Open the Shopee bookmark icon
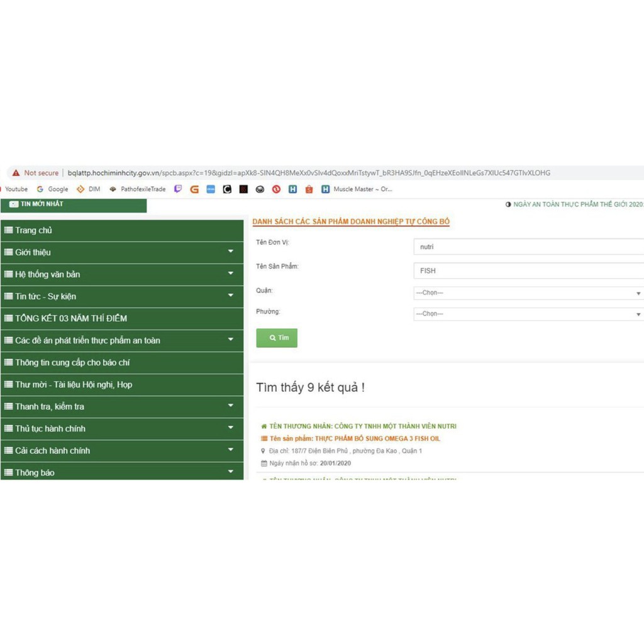The image size is (644, 644). point(309,189)
